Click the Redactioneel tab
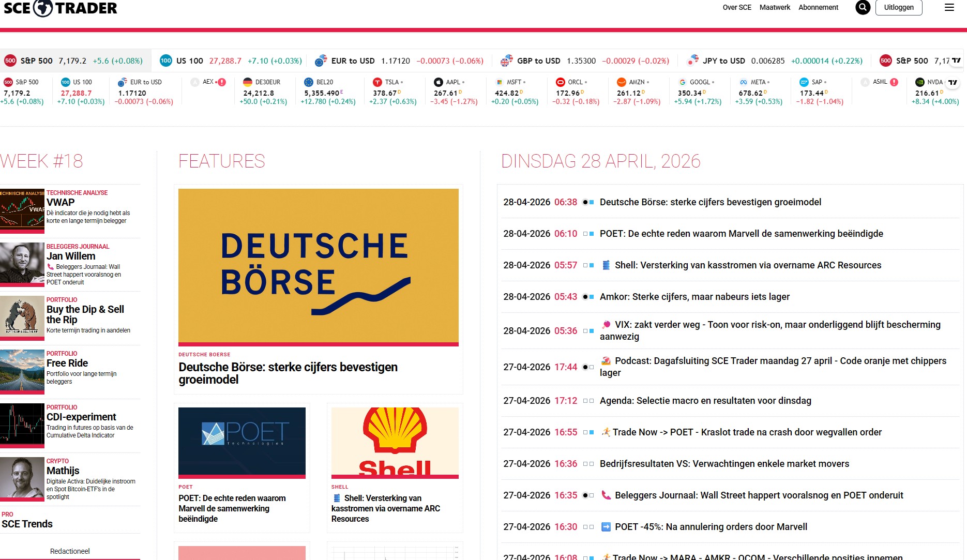 (70, 551)
